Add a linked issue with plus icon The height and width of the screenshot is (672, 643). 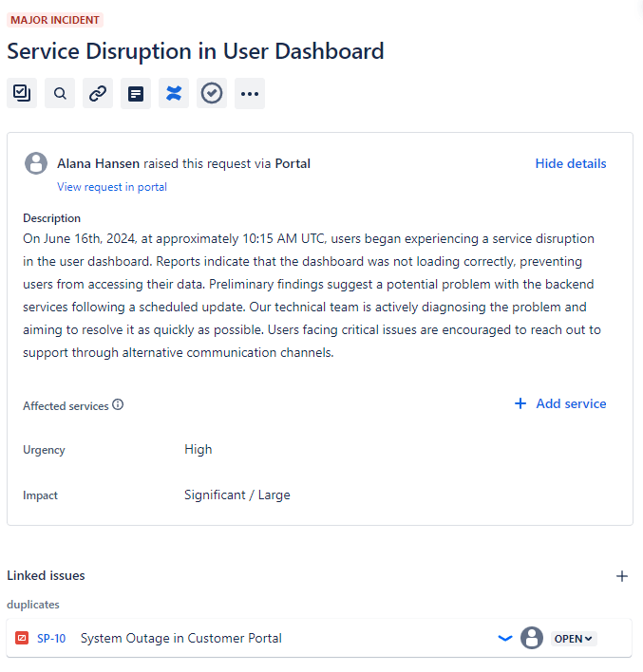click(622, 575)
